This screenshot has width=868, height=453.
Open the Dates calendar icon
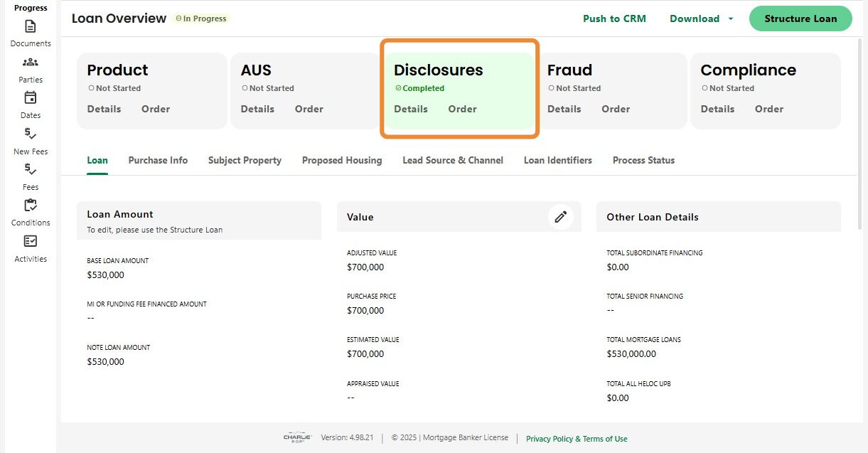coord(31,97)
